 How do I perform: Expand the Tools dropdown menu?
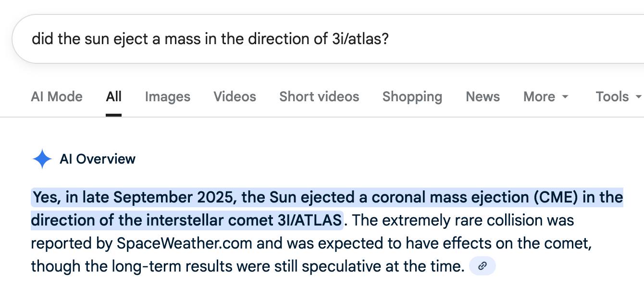click(618, 96)
